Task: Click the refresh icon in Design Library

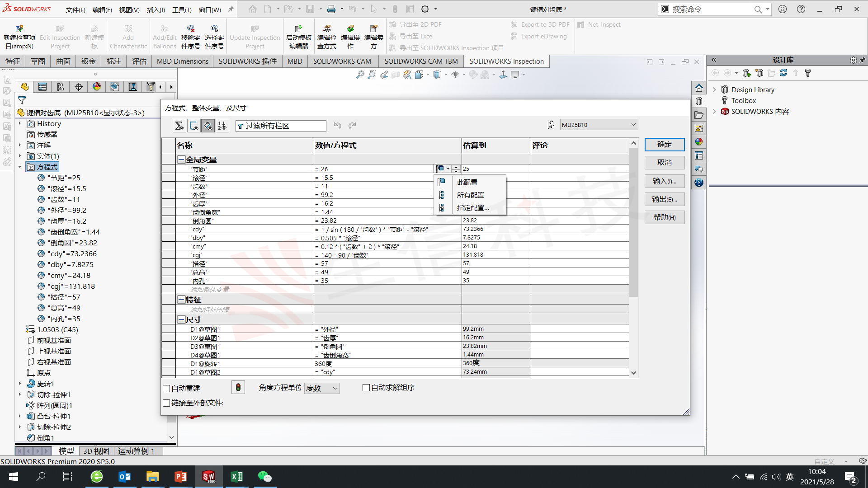Action: point(783,73)
